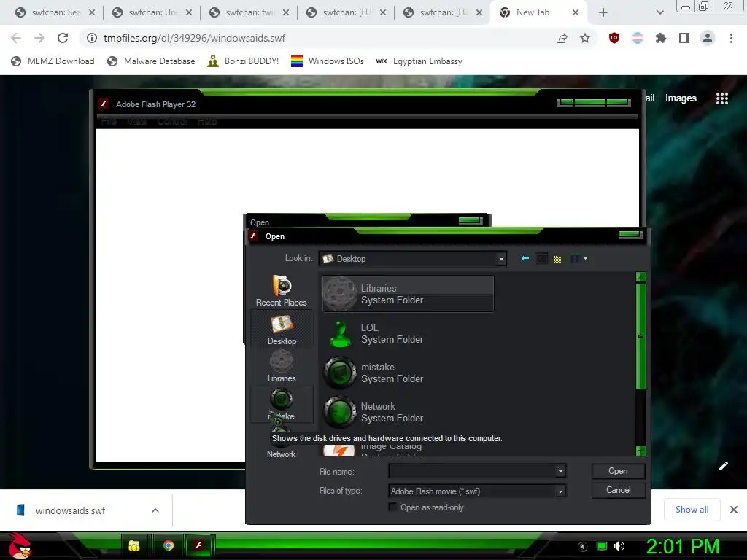This screenshot has height=560, width=747.
Task: Click the up one level folder icon
Action: (x=542, y=259)
